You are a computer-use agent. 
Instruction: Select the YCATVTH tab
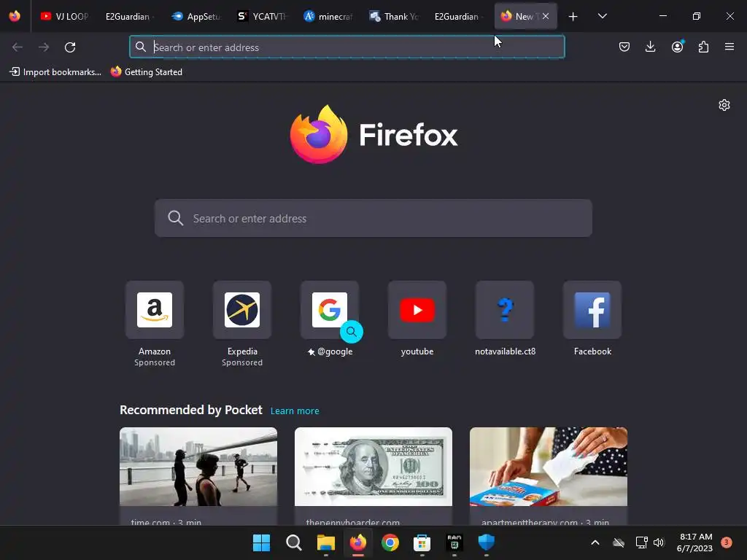(262, 16)
